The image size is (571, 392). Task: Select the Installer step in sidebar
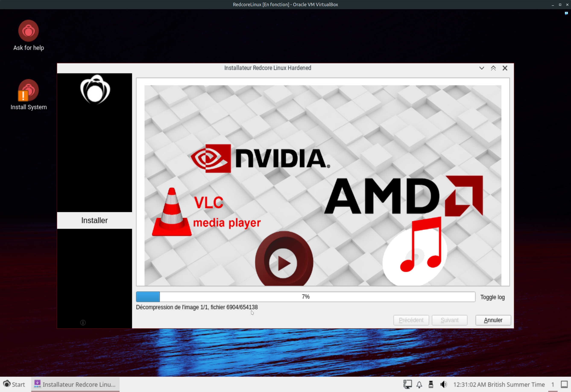pyautogui.click(x=94, y=220)
